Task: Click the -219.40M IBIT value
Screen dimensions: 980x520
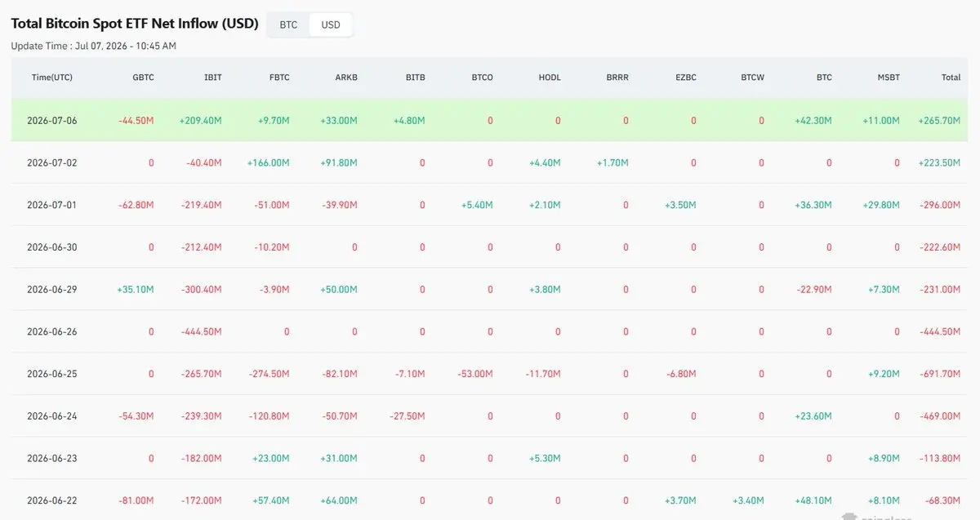Action: (202, 205)
